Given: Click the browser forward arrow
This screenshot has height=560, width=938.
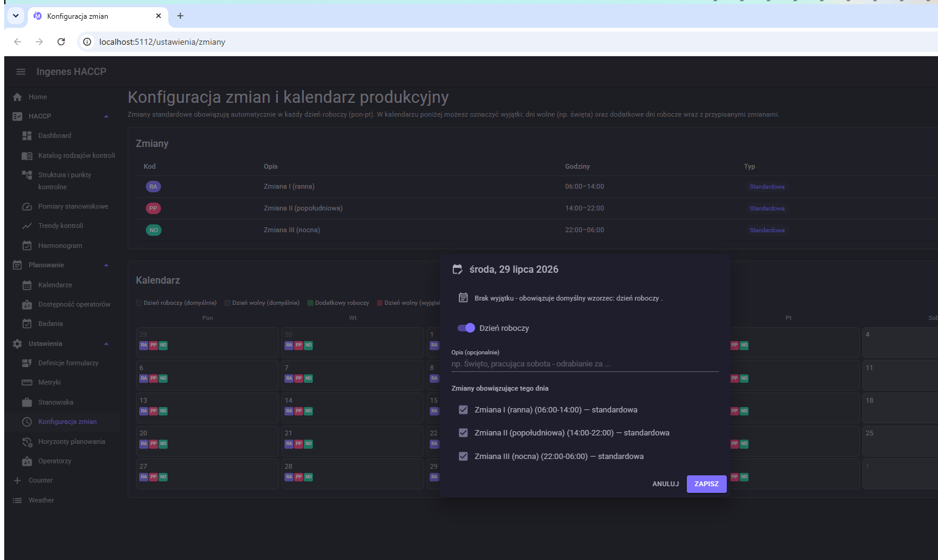Looking at the screenshot, I should [x=39, y=42].
